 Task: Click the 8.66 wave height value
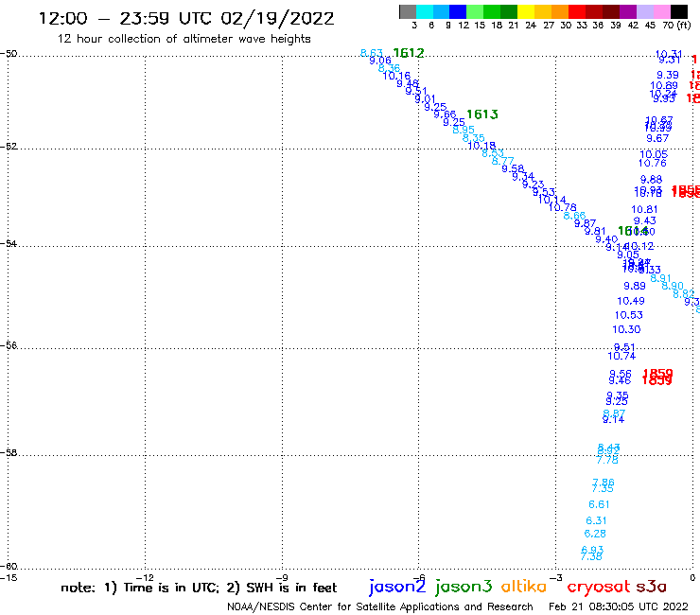click(574, 216)
